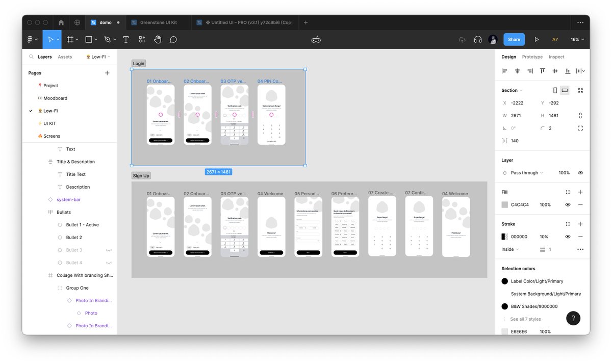
Task: Select the Move tool
Action: point(50,39)
